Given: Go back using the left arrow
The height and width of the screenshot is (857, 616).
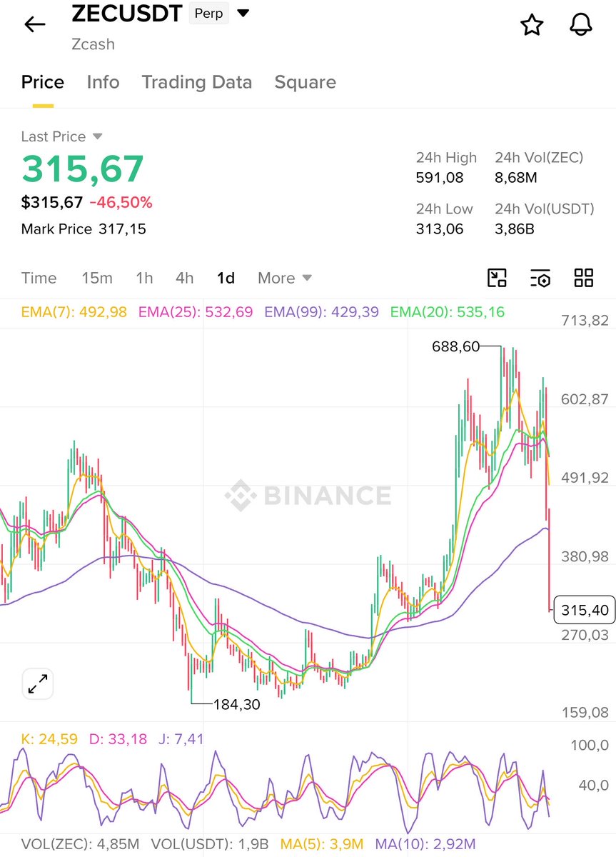Looking at the screenshot, I should pos(35,24).
